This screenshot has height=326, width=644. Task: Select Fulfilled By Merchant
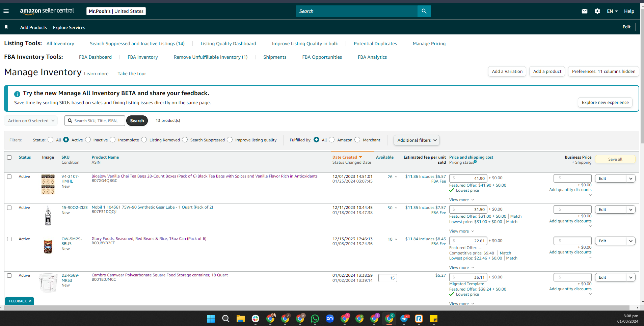[357, 140]
